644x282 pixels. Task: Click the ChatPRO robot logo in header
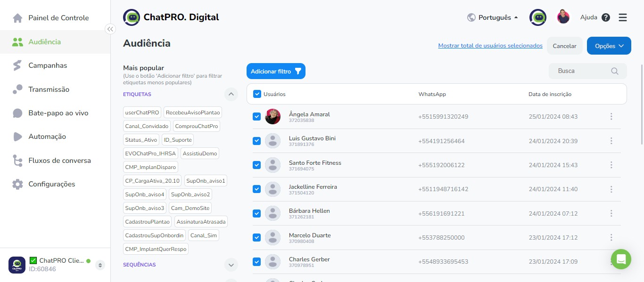[132, 17]
